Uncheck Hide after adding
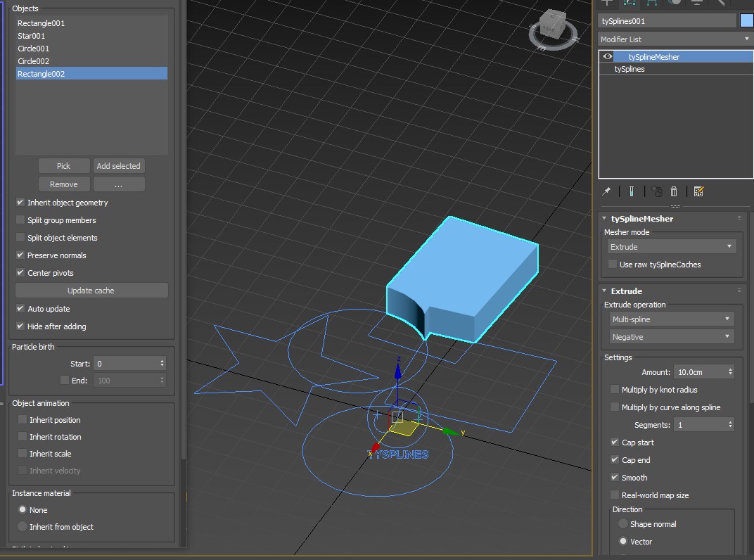This screenshot has width=754, height=560. click(20, 326)
